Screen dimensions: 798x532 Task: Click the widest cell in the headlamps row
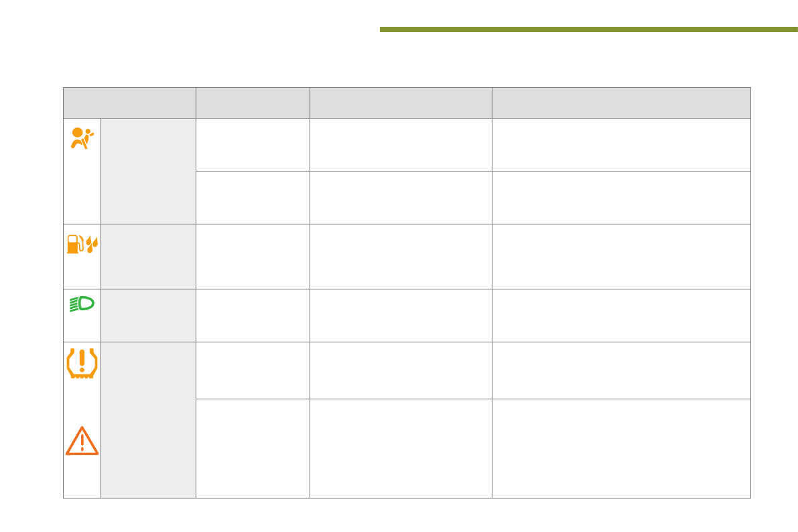tap(621, 316)
